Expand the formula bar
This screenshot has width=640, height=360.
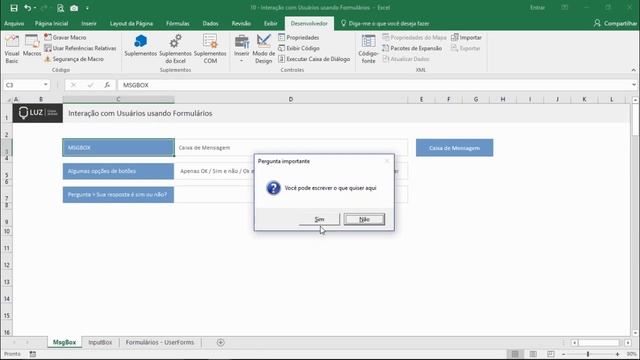coord(633,85)
